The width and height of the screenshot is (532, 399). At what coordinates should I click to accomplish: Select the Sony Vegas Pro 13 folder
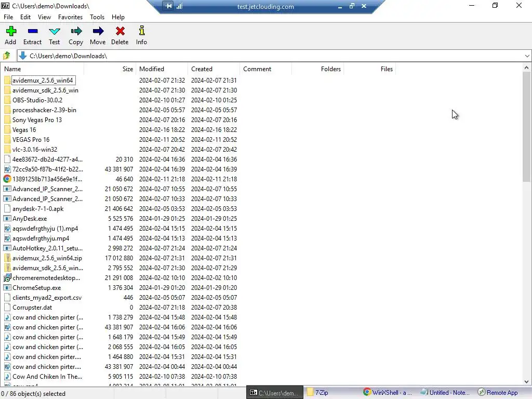click(37, 120)
